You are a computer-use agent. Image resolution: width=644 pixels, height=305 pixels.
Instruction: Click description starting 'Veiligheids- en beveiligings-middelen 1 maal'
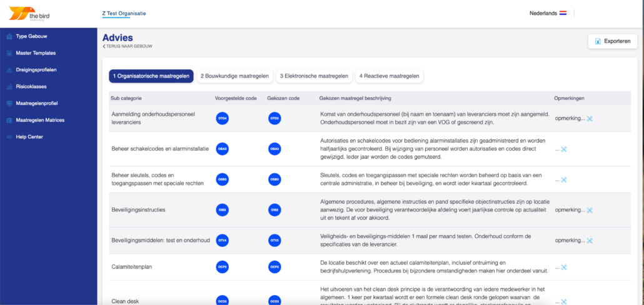[426, 241]
